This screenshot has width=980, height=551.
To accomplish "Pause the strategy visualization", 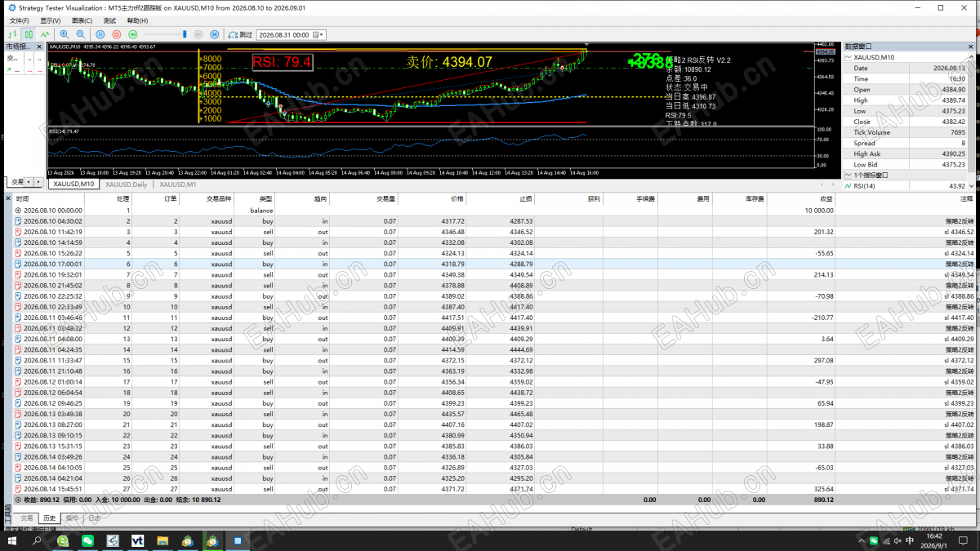I will pos(100,34).
